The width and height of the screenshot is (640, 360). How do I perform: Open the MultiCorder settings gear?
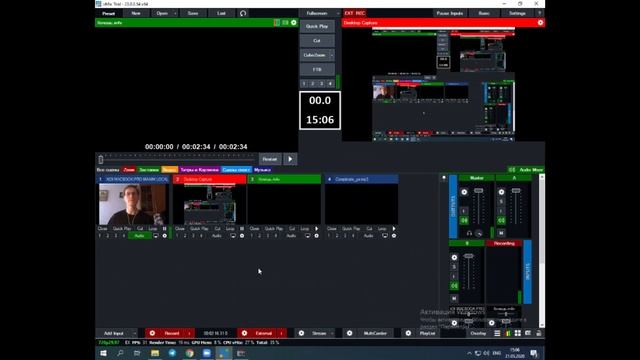349,333
